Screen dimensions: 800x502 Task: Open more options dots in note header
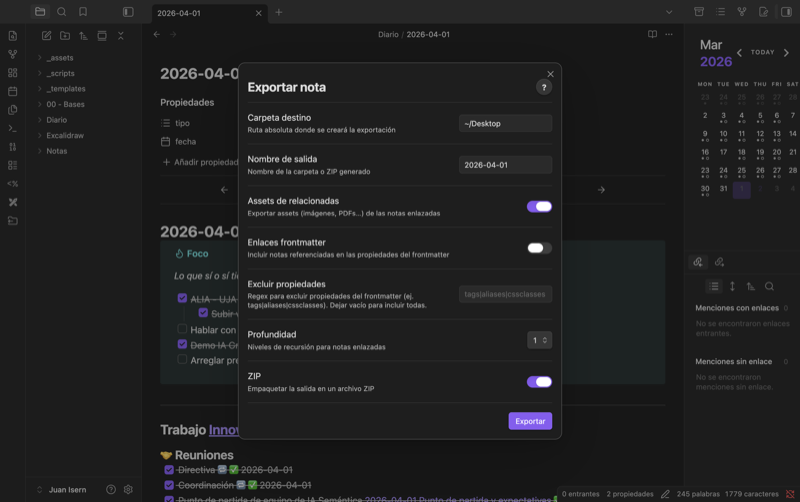click(x=669, y=34)
